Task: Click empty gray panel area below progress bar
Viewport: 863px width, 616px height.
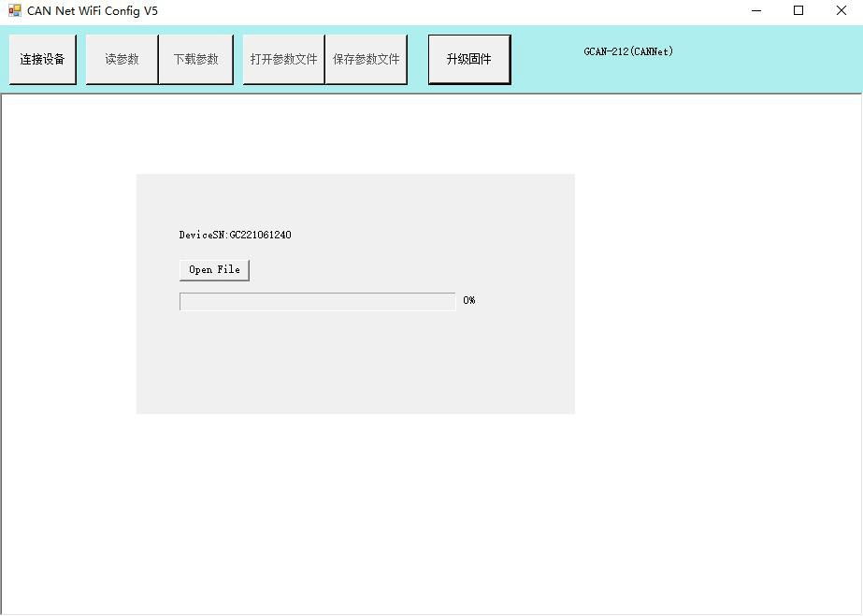Action: click(x=355, y=365)
